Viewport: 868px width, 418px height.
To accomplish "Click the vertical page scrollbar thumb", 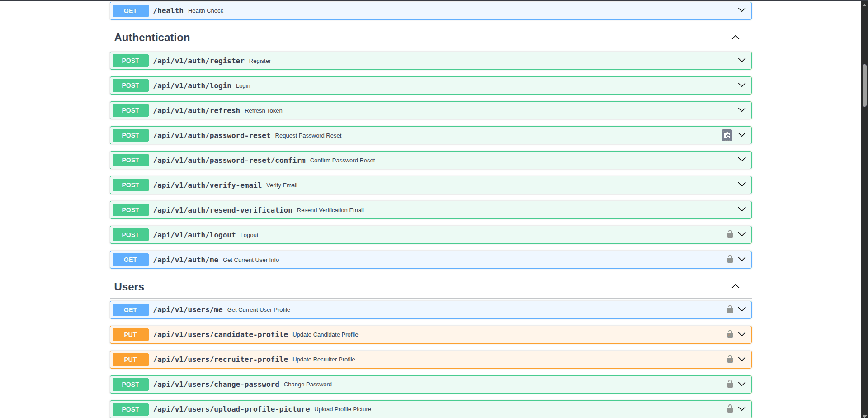I will pos(864,85).
